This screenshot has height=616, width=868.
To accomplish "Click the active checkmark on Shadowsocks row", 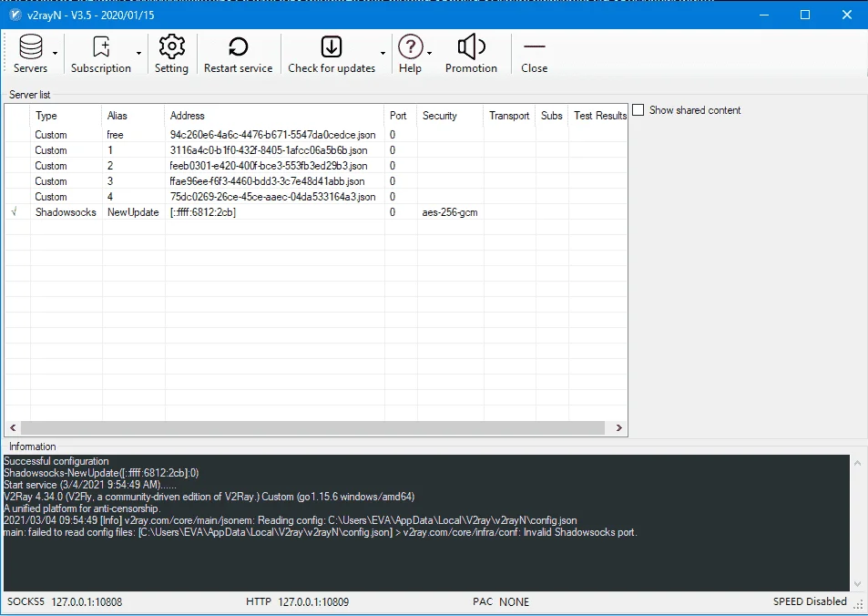I will 15,211.
